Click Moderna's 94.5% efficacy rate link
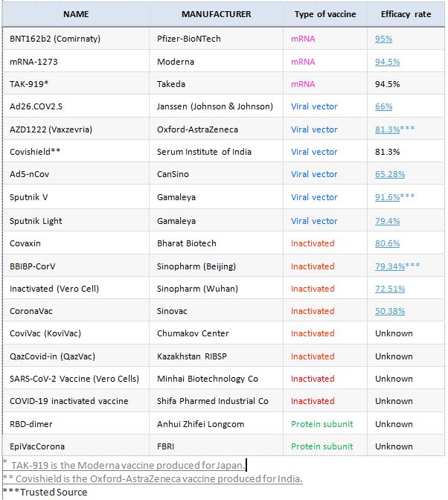 tap(387, 62)
